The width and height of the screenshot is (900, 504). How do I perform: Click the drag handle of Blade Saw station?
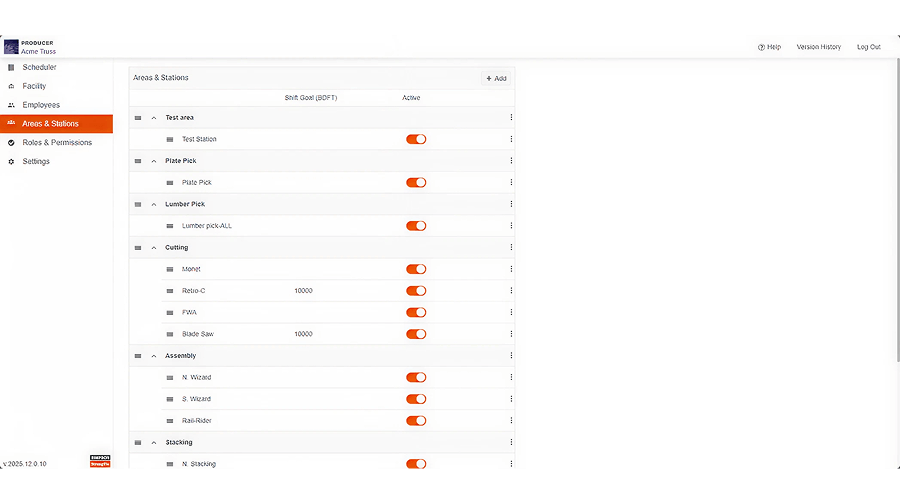pos(170,334)
